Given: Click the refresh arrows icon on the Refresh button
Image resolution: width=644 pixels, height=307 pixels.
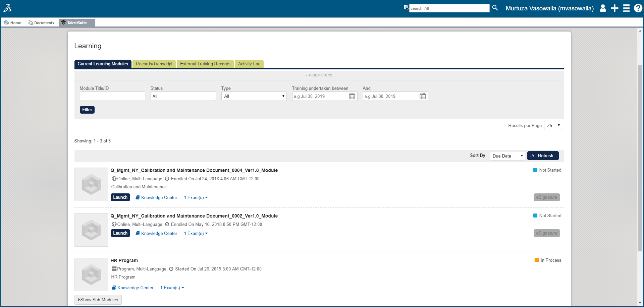Looking at the screenshot, I should 532,156.
